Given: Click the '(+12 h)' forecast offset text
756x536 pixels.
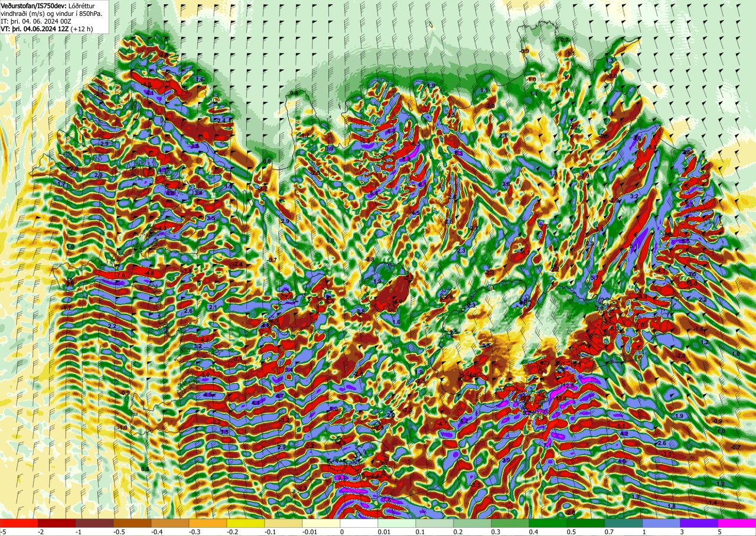Looking at the screenshot, I should coord(82,28).
